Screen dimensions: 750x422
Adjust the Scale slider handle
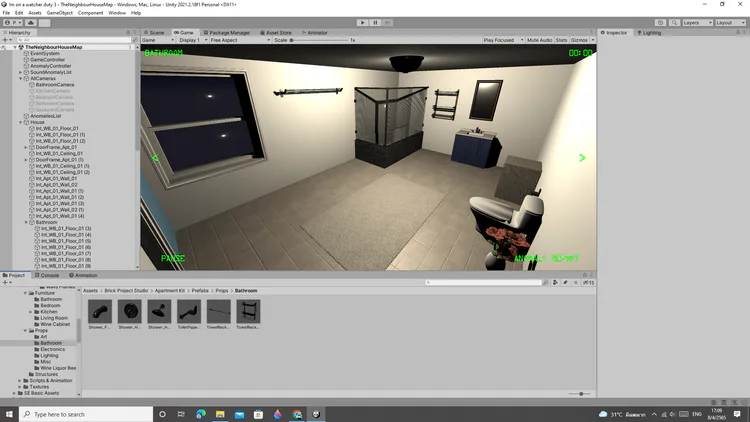(291, 40)
